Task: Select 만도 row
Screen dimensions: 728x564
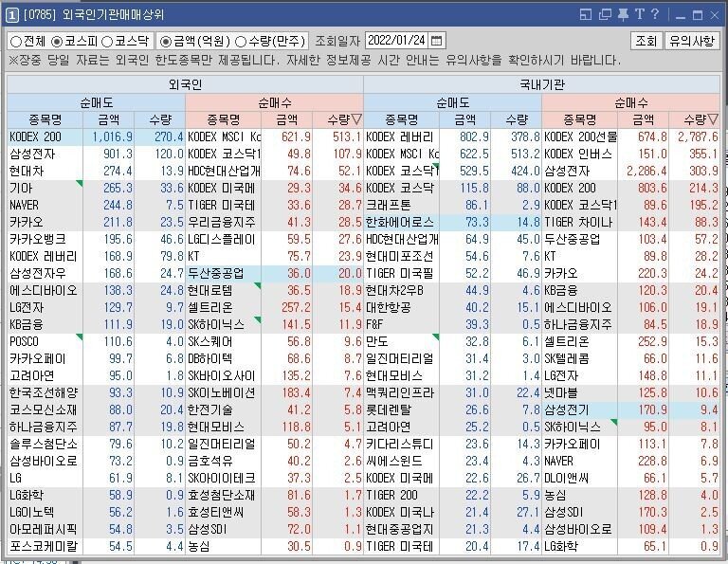Action: (453, 341)
